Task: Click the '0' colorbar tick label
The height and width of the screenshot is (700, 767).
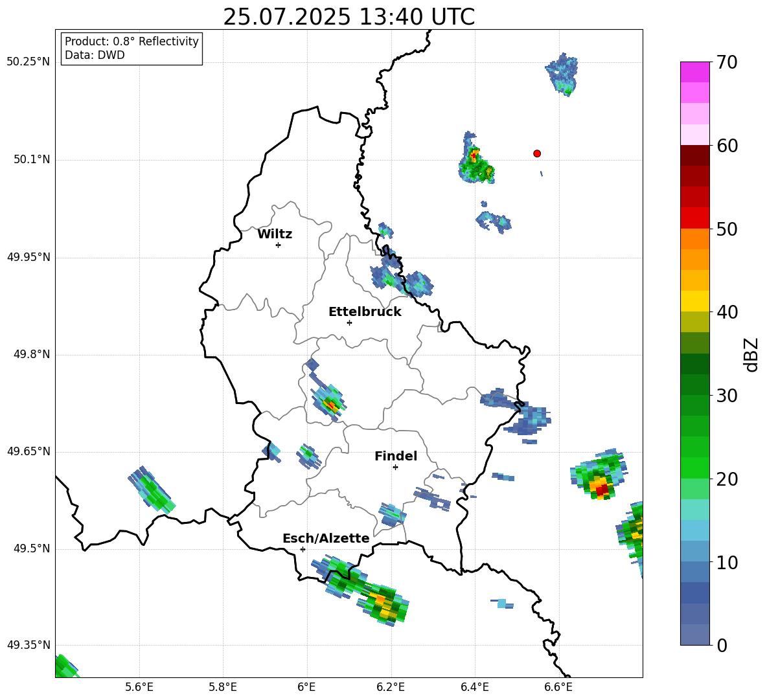Action: tap(722, 645)
